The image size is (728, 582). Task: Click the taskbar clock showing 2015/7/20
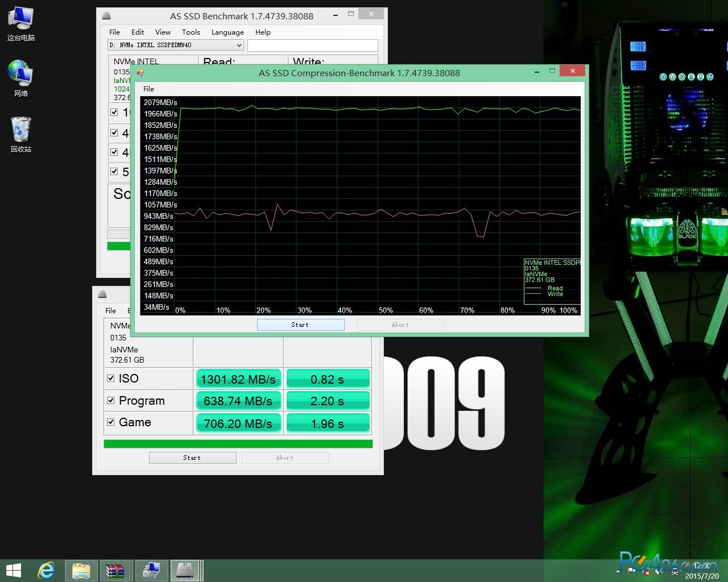tap(702, 571)
